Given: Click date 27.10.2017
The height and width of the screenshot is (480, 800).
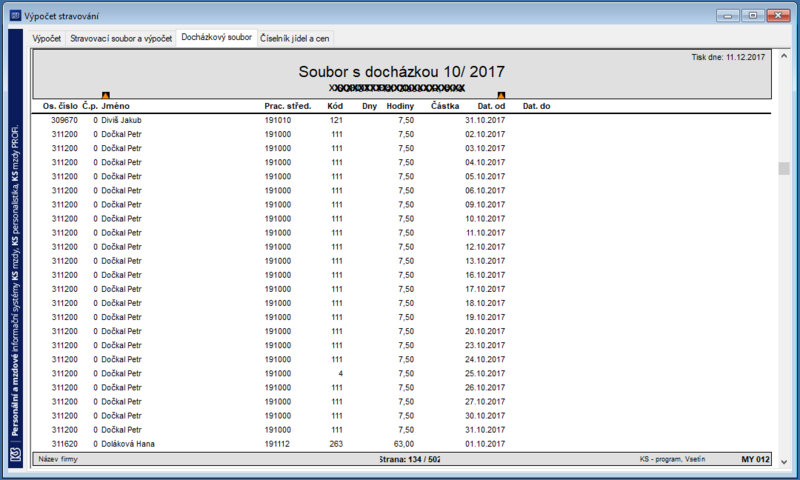Looking at the screenshot, I should (x=485, y=401).
